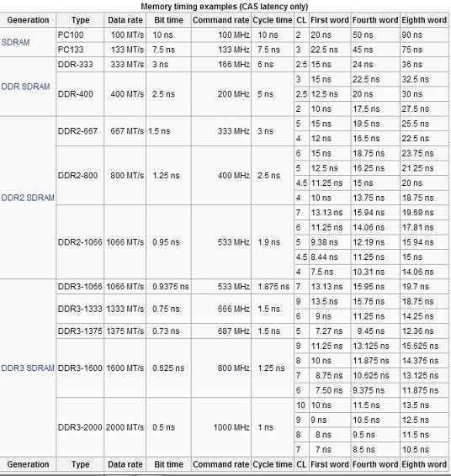Click the '666 MHz' command rate cell

tap(221, 309)
